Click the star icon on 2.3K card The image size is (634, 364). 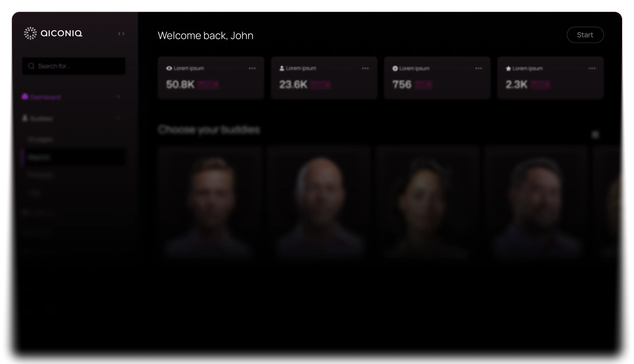(x=508, y=68)
